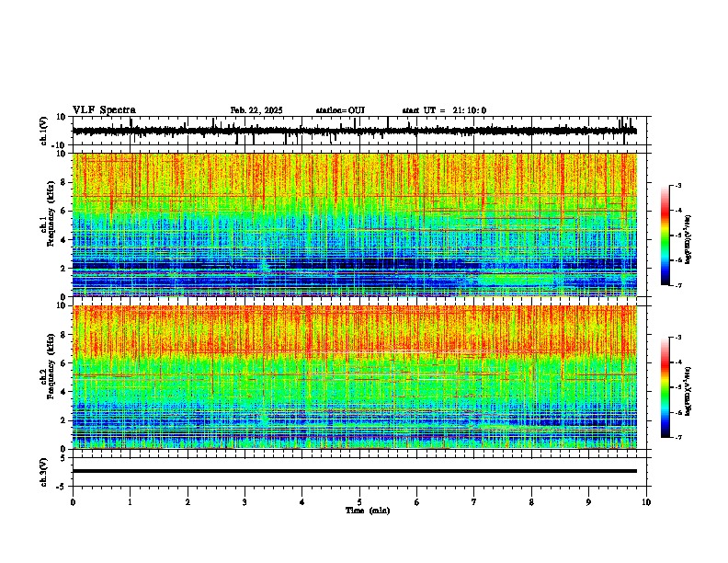The image size is (728, 563).
Task: Click the "Time (min)" x-axis label
Action: (x=368, y=511)
